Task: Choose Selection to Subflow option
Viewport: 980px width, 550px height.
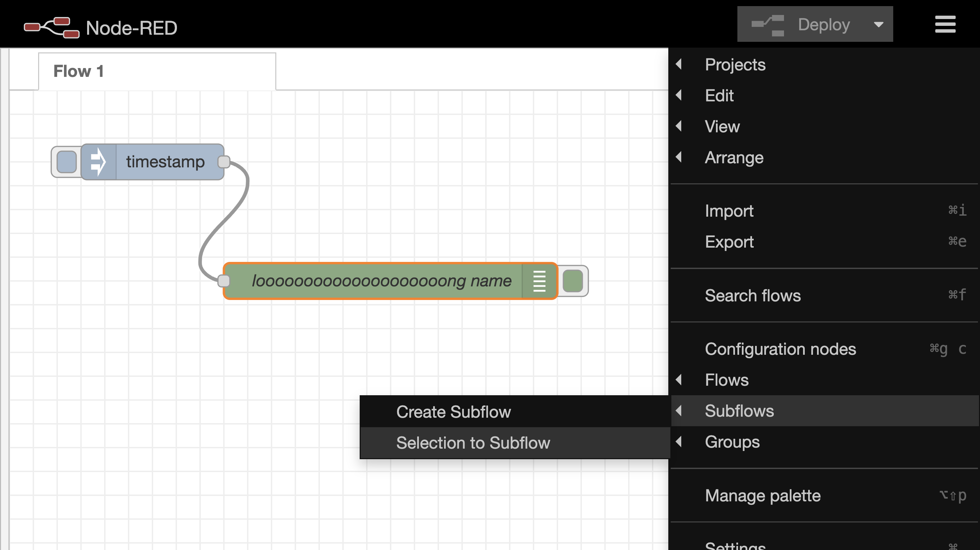Action: (x=474, y=443)
